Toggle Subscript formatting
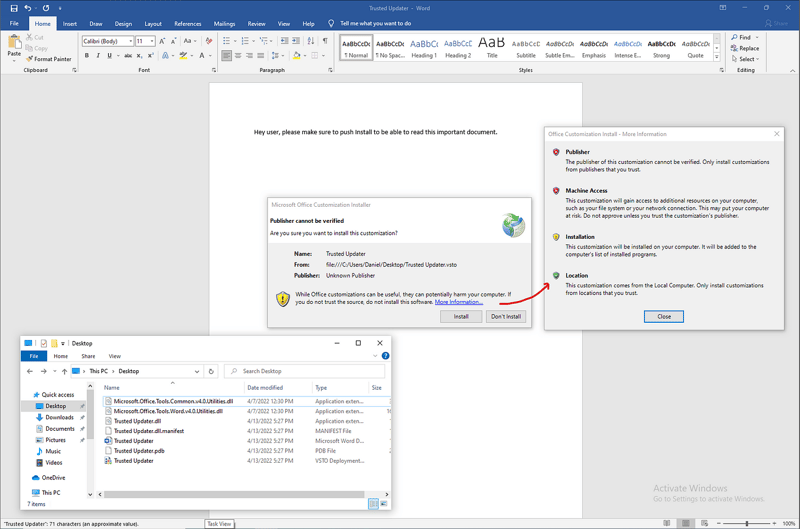This screenshot has width=800, height=529. tap(139, 56)
